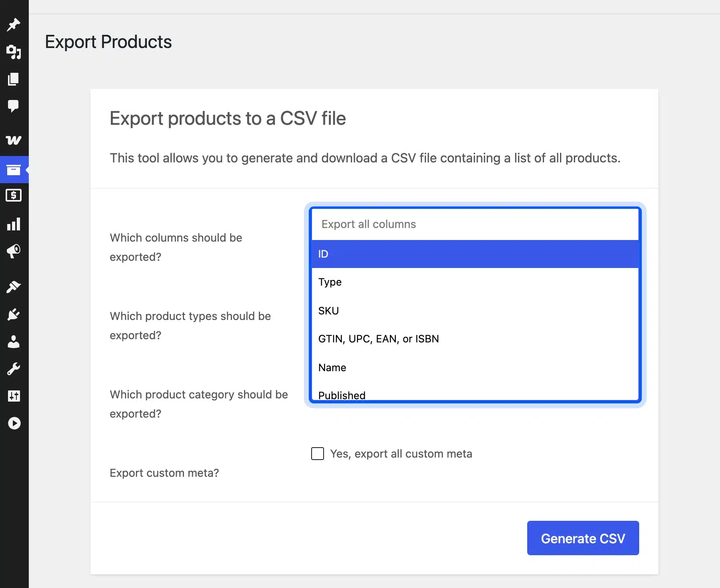The width and height of the screenshot is (720, 588).
Task: Choose the Name column option
Action: tap(475, 368)
